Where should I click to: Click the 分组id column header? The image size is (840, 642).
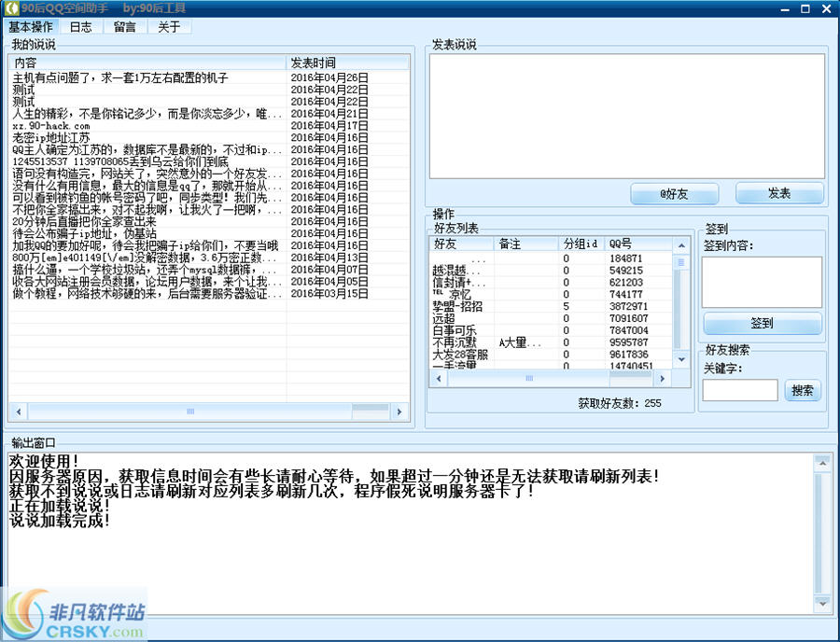pyautogui.click(x=581, y=244)
